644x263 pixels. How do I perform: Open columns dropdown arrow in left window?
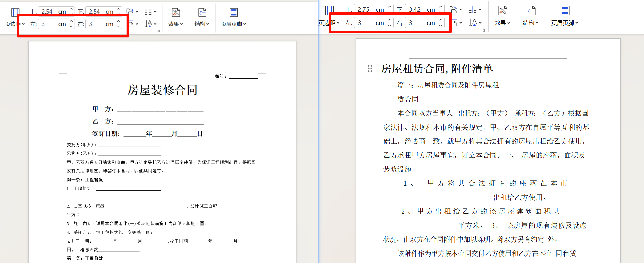tap(155, 12)
